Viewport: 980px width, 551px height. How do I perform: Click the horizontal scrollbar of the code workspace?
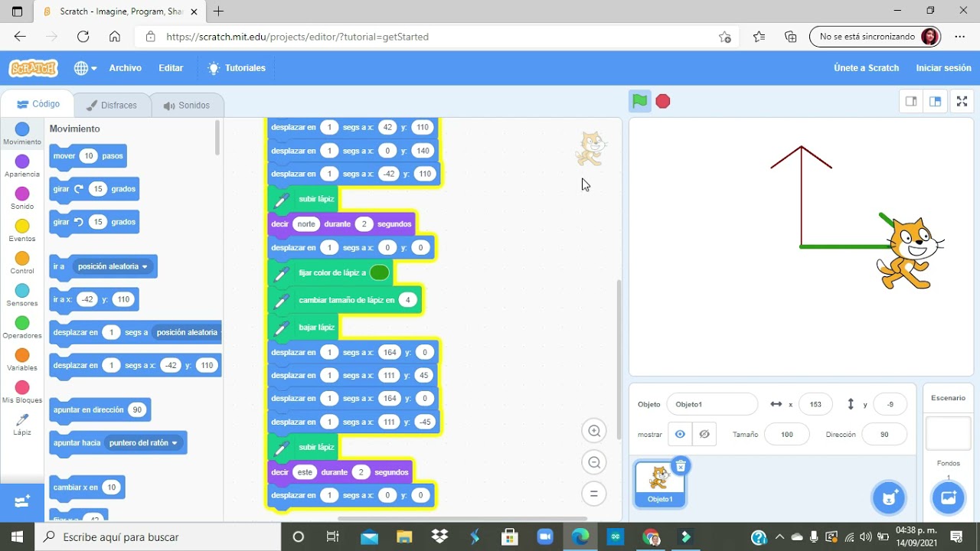462,518
